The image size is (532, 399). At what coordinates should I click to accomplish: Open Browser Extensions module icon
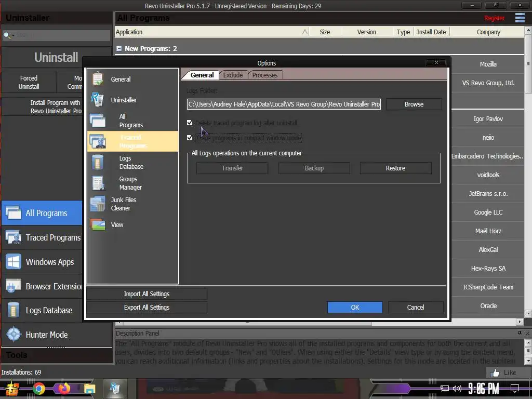point(14,286)
